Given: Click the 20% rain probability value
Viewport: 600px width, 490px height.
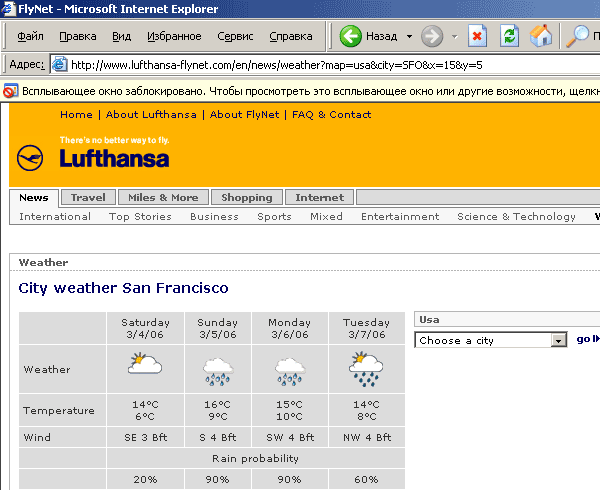Looking at the screenshot, I should click(145, 479).
